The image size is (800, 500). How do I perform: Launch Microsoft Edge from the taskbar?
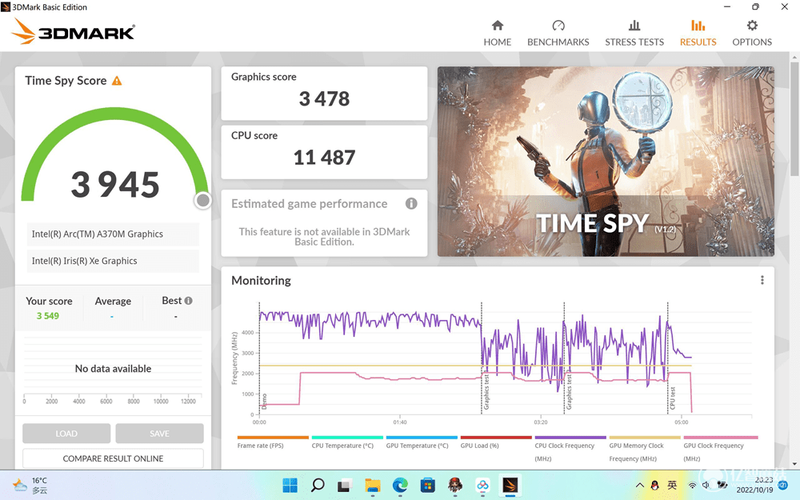pyautogui.click(x=400, y=485)
